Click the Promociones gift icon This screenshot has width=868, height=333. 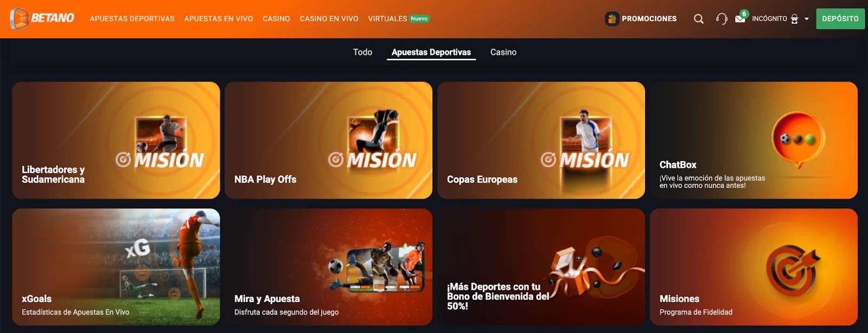pos(612,19)
